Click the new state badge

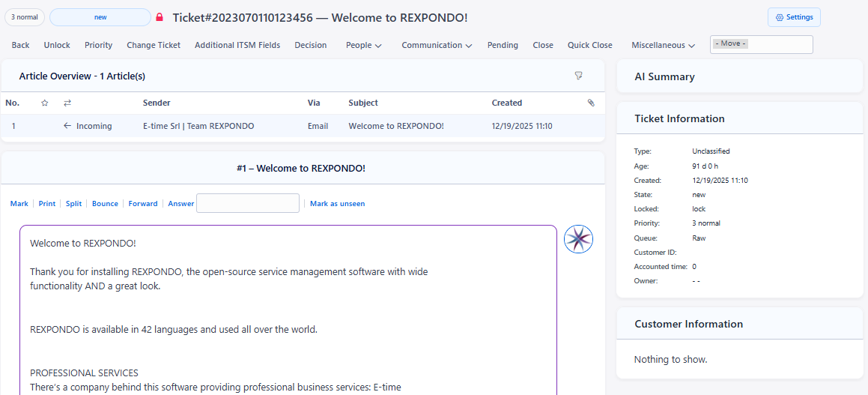pos(100,17)
